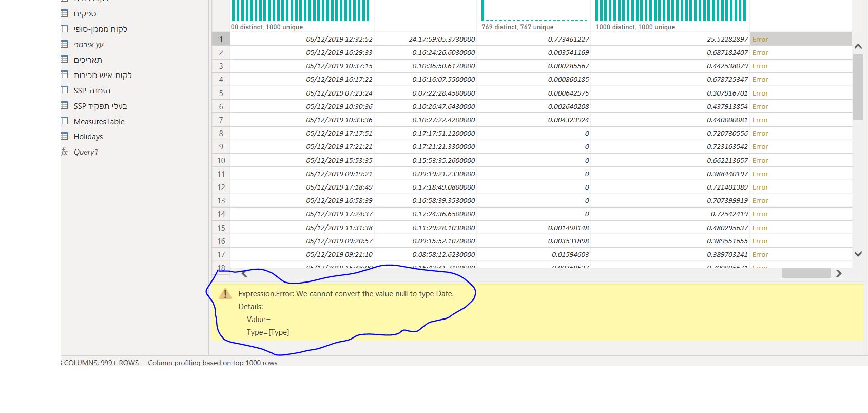Select the תאריכים query
This screenshot has width=868, height=413.
click(88, 60)
